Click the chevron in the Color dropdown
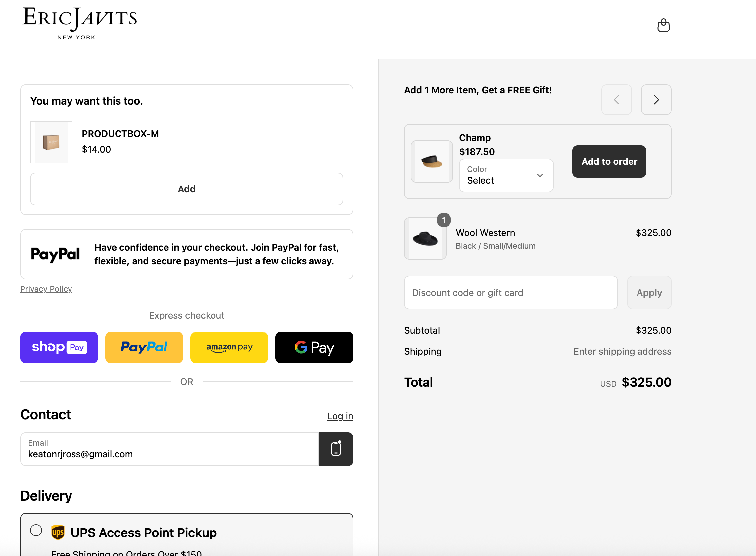 [540, 175]
